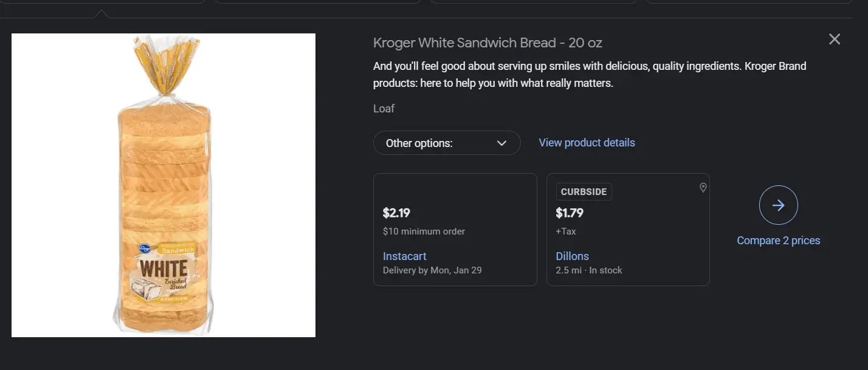Click the Delivery by Mon, Jan 29 text
Screen dimensions: 868x370
pos(432,270)
